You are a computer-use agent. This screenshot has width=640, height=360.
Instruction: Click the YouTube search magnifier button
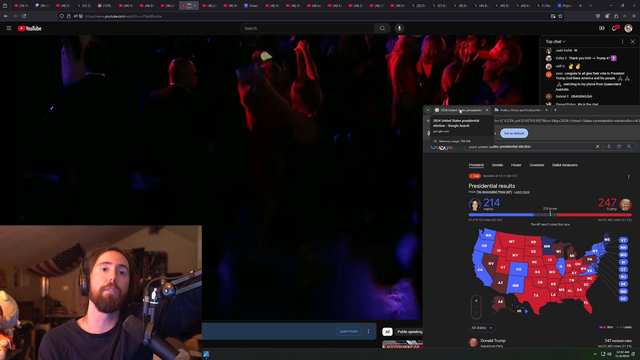[382, 28]
